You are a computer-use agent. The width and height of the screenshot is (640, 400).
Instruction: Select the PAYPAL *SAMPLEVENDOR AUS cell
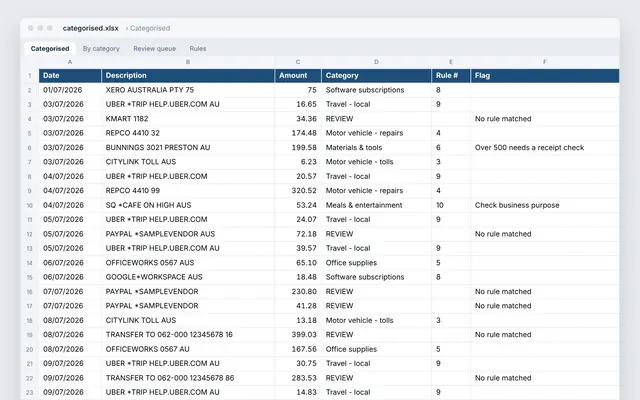click(188, 234)
